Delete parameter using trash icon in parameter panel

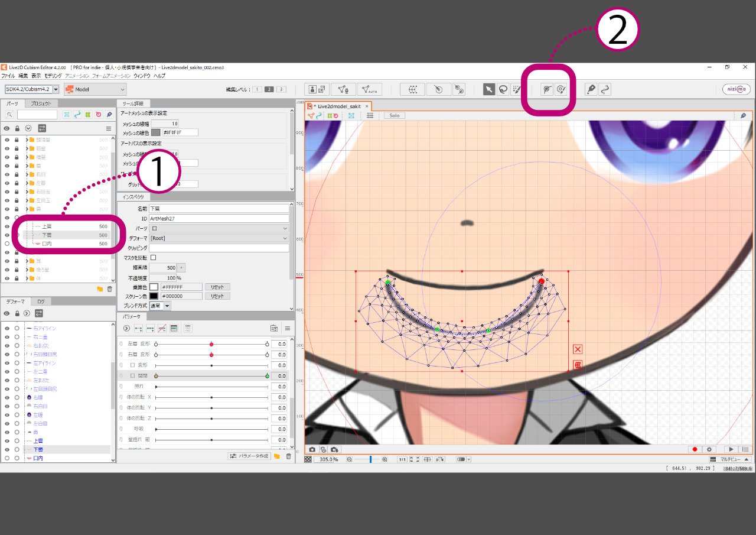288,456
